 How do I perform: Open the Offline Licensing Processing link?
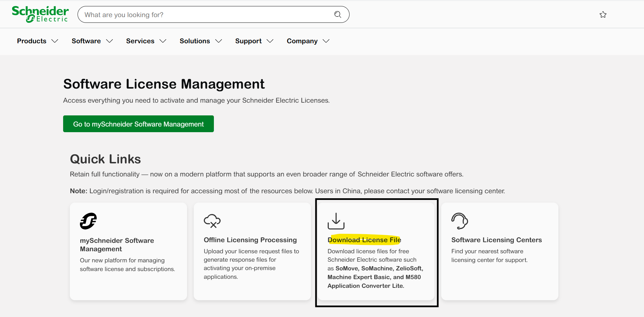[x=250, y=240]
